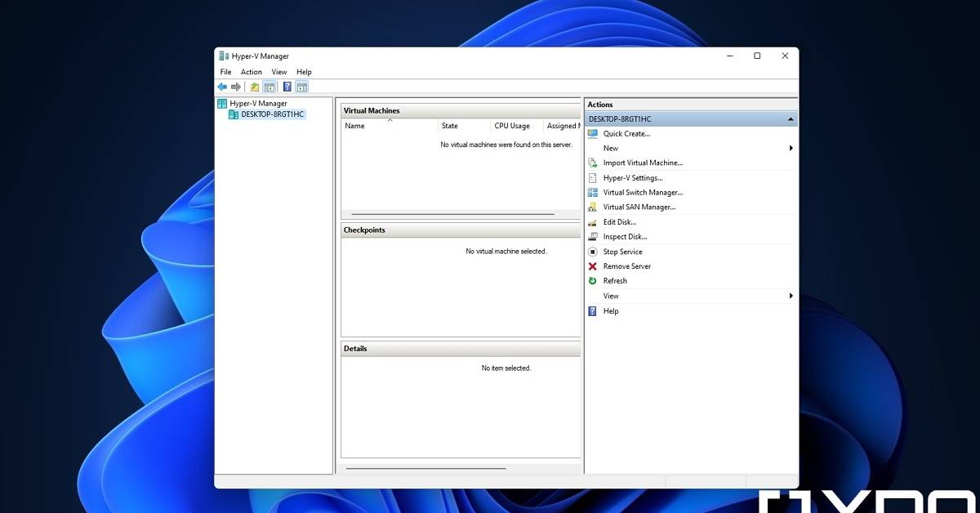Click the Edit Disk icon
This screenshot has width=980, height=513.
pyautogui.click(x=593, y=222)
